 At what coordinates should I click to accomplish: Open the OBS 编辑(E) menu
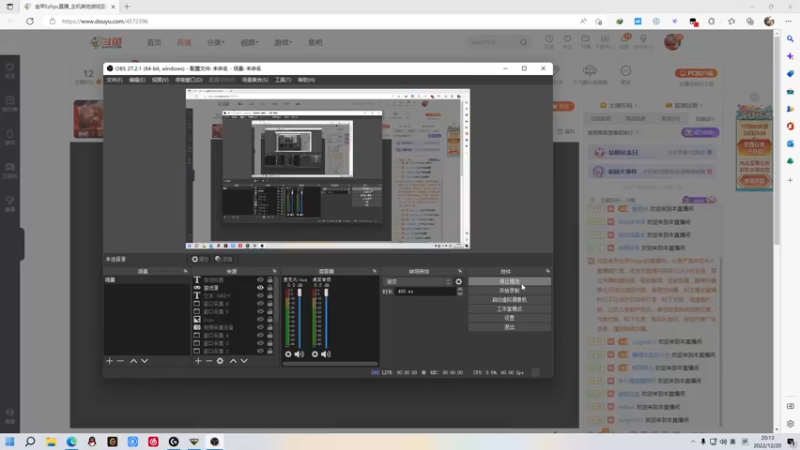pos(137,80)
